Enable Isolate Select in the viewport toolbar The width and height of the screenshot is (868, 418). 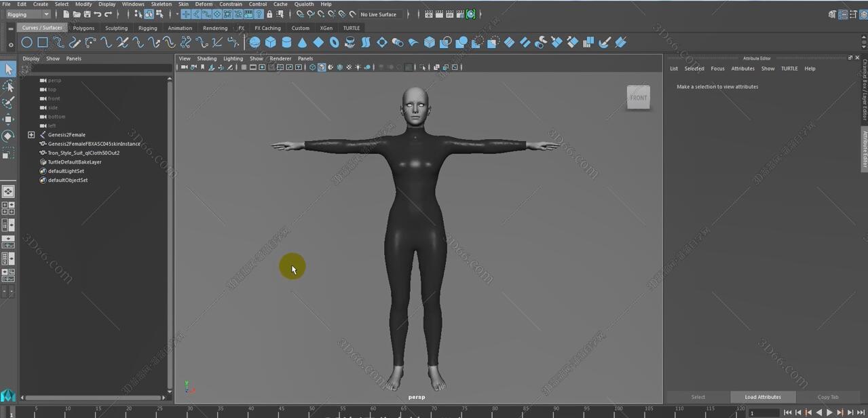423,67
